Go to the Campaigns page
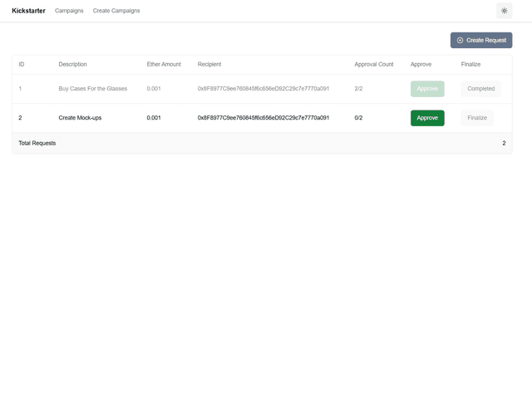This screenshot has height=412, width=532. 69,11
